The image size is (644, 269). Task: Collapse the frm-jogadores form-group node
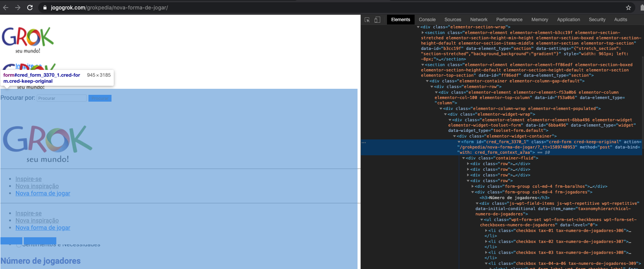472,192
